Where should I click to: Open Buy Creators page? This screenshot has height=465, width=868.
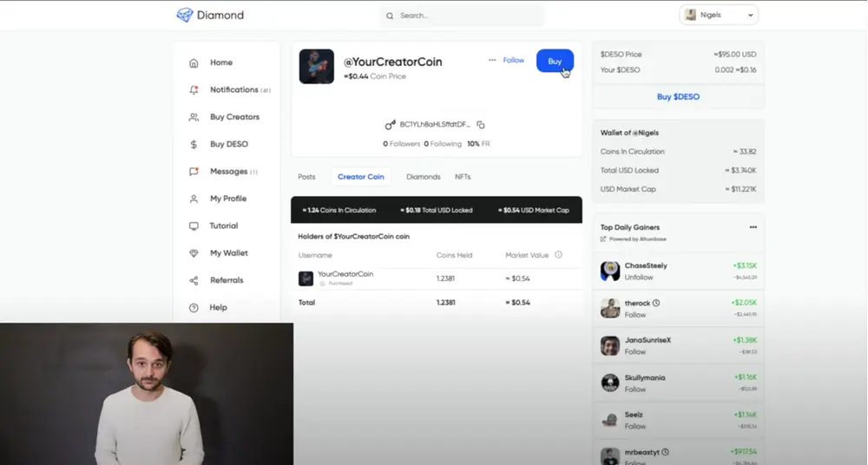coord(234,117)
